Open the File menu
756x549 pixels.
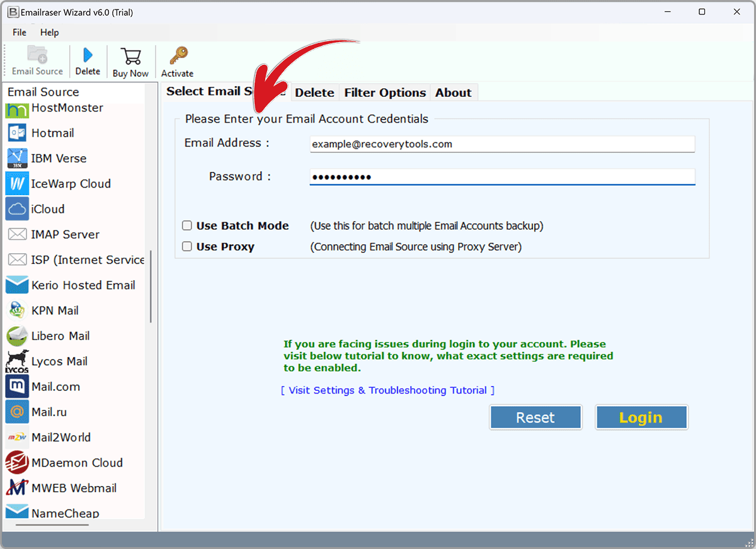(20, 32)
